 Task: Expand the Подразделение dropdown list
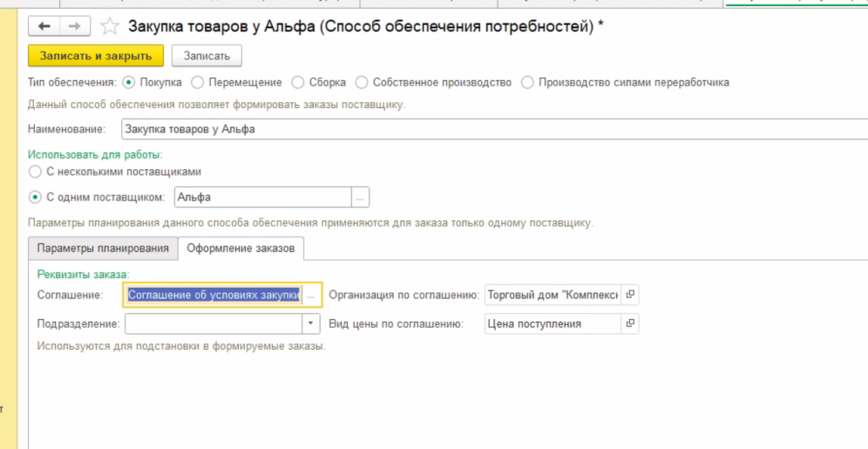tap(312, 323)
